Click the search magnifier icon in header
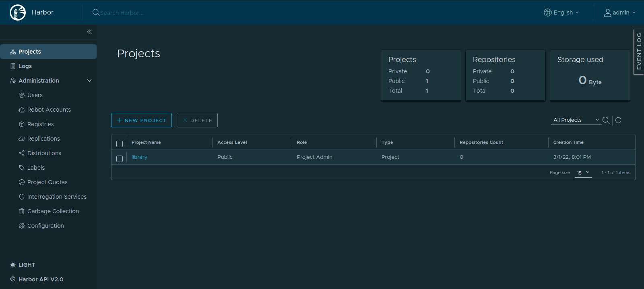 click(x=96, y=12)
